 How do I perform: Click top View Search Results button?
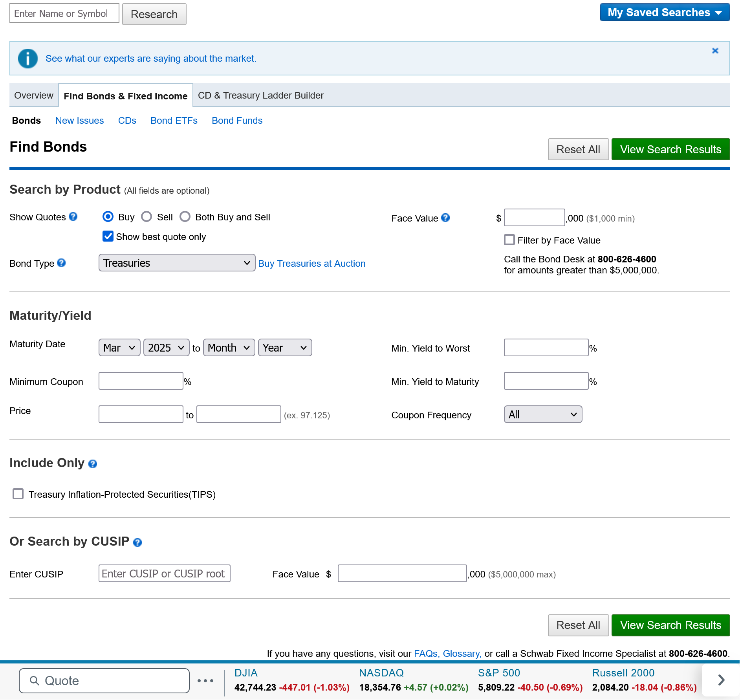[x=671, y=149]
